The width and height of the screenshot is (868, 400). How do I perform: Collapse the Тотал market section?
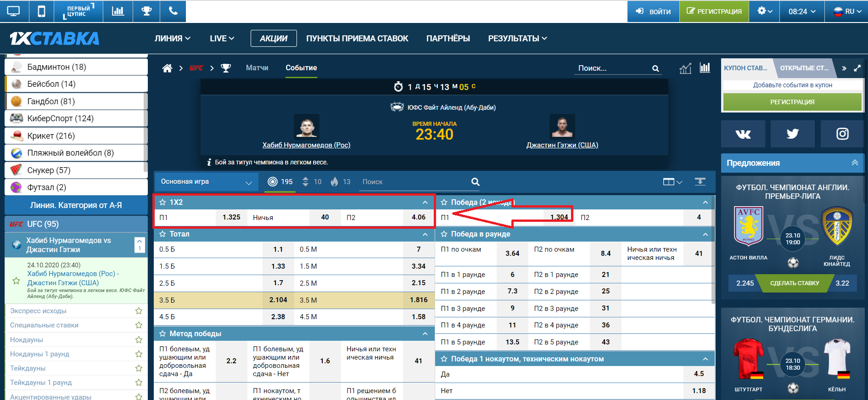point(425,234)
